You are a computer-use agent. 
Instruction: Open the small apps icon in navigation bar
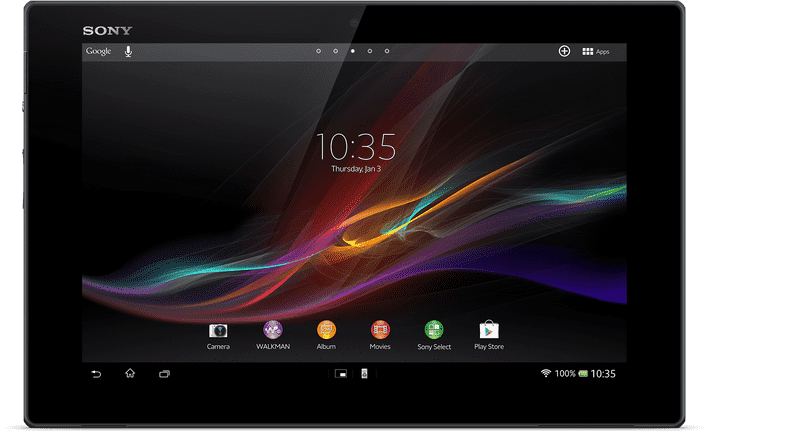click(341, 374)
